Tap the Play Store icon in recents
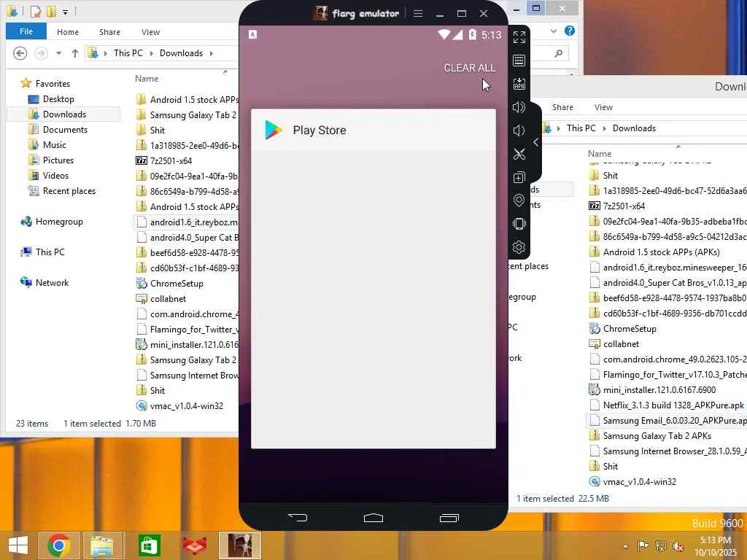Image resolution: width=747 pixels, height=560 pixels. [x=274, y=130]
